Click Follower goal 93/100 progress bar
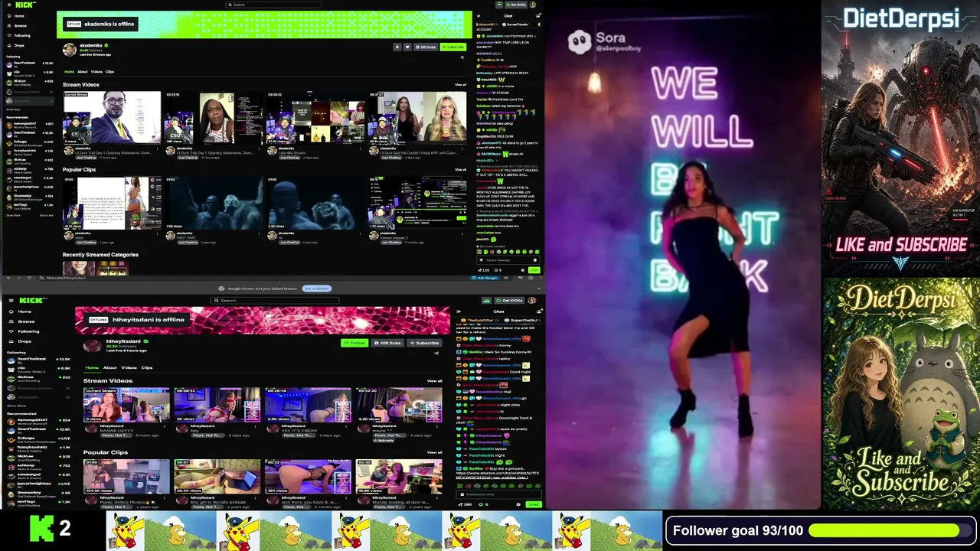The image size is (980, 551). click(x=890, y=530)
